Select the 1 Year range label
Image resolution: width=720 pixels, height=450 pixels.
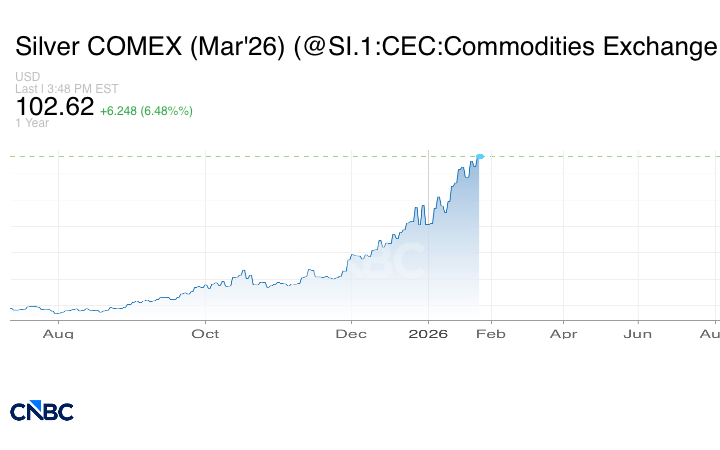[31, 123]
